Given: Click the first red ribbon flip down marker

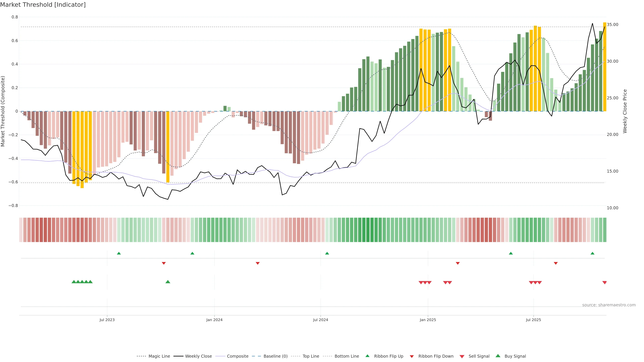Looking at the screenshot, I should pyautogui.click(x=164, y=263).
